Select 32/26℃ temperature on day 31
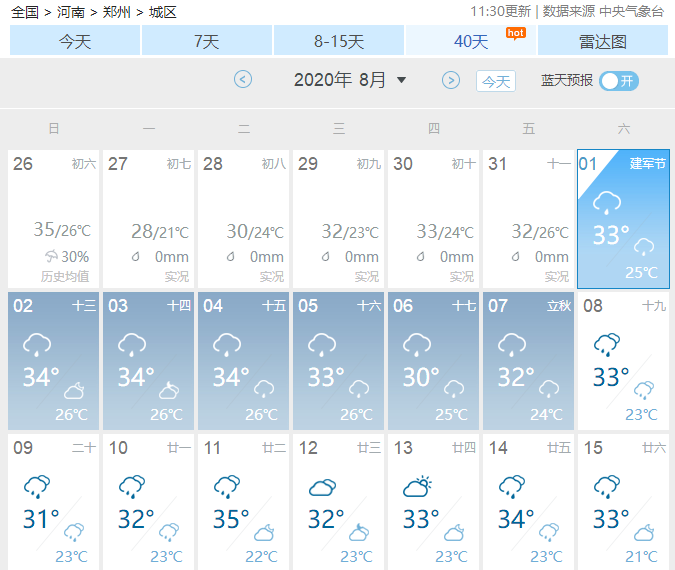 point(540,232)
